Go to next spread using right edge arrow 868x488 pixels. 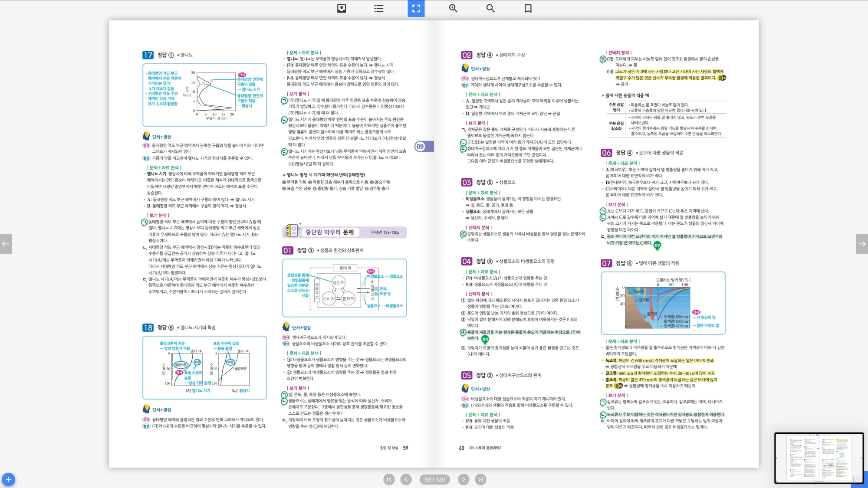pyautogui.click(x=862, y=244)
